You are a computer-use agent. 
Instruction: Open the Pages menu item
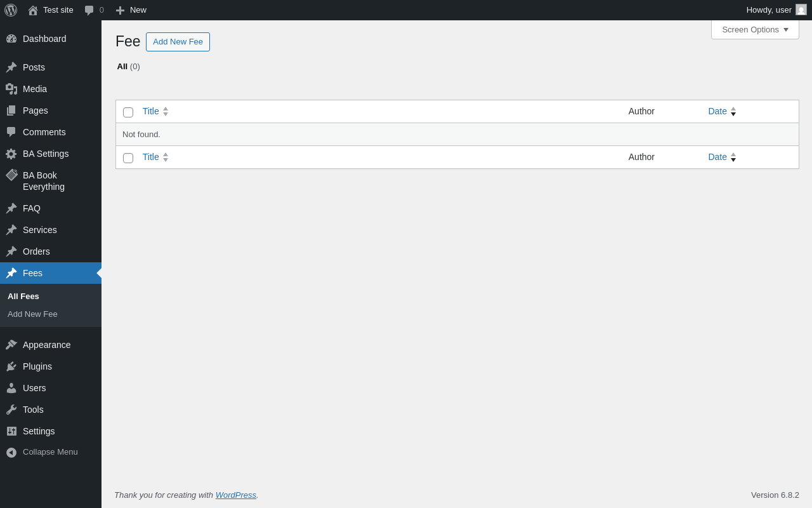click(51, 110)
